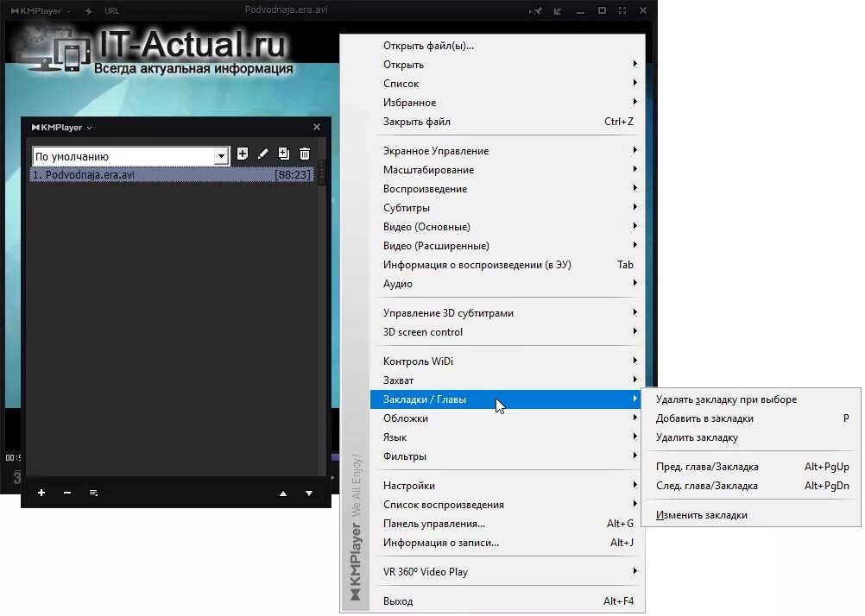Add a file with the plus button in the playlist footer
This screenshot has height=616, width=865.
41,493
